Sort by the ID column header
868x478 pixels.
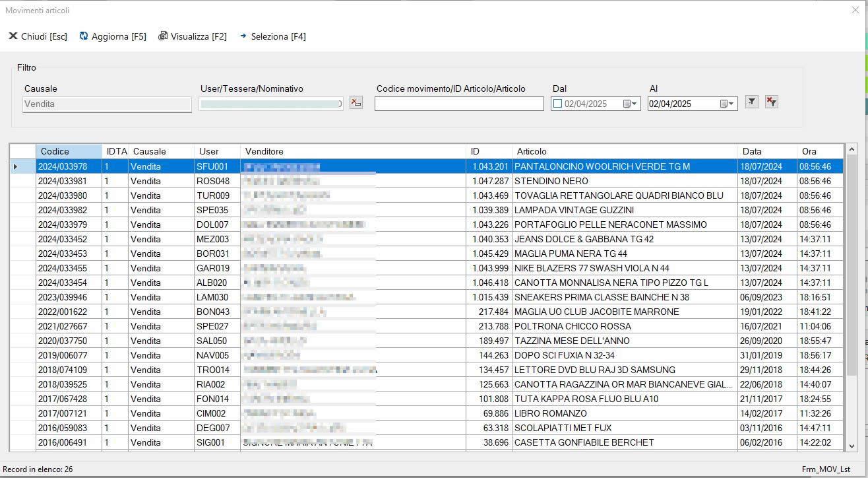pyautogui.click(x=489, y=151)
